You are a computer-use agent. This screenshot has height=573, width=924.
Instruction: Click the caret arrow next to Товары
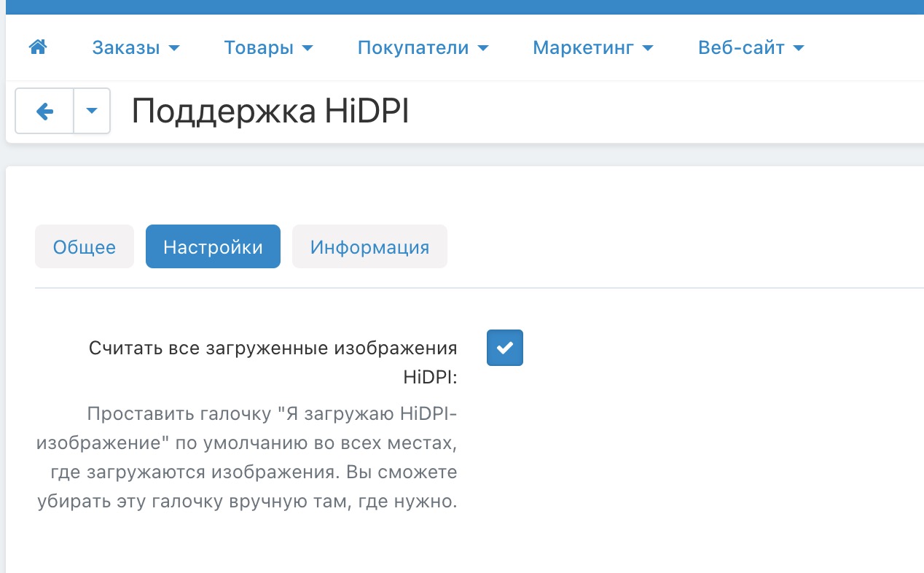click(307, 49)
